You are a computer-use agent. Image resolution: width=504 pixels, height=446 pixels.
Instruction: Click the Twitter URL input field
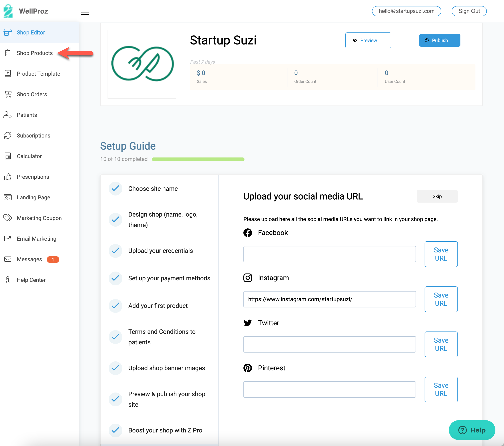tap(329, 344)
